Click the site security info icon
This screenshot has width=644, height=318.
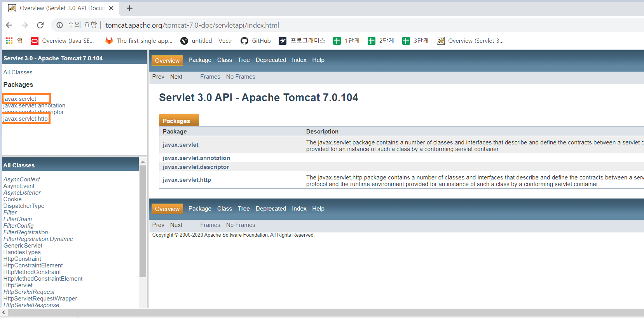pos(59,25)
